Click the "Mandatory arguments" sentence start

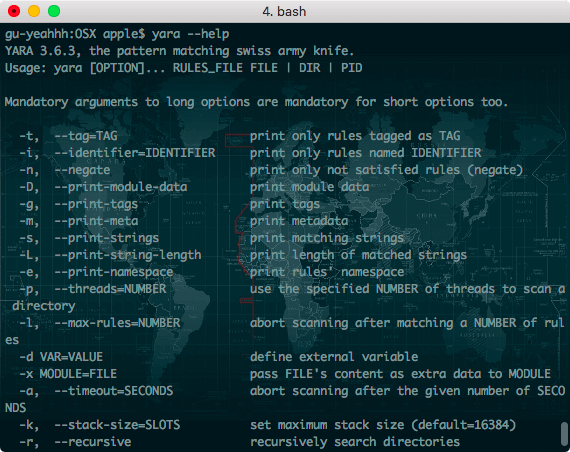click(x=71, y=102)
